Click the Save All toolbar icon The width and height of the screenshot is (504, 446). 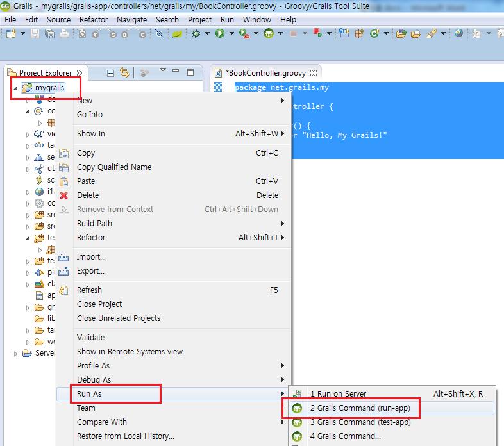(x=50, y=33)
